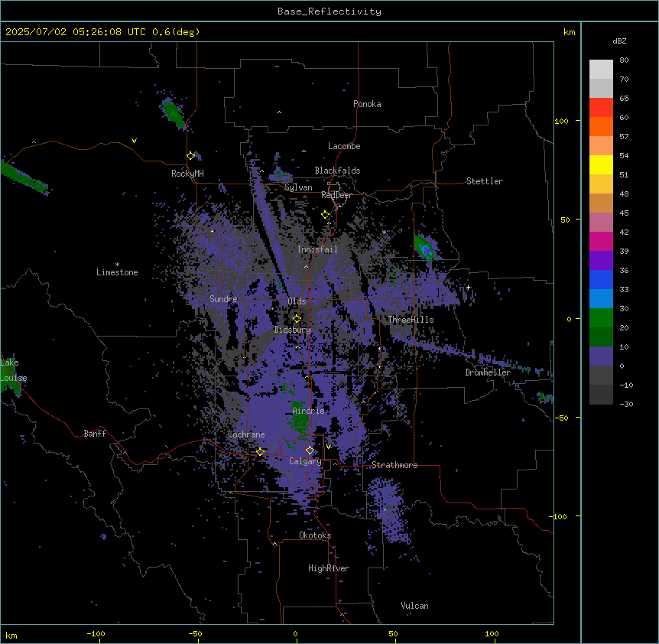Image resolution: width=659 pixels, height=644 pixels.
Task: Click the Airdrie city label
Action: [x=308, y=411]
